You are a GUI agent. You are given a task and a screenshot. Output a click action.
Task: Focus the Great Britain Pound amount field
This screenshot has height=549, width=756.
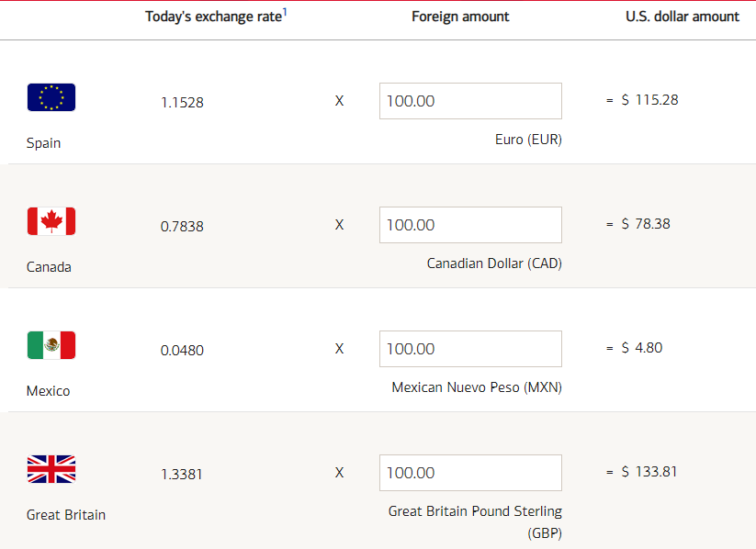pos(470,473)
